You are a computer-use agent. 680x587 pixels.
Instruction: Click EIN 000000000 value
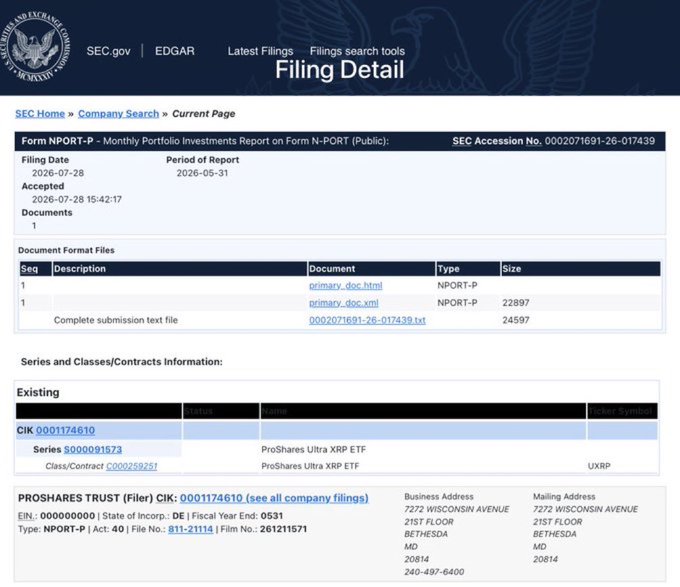(x=68, y=516)
